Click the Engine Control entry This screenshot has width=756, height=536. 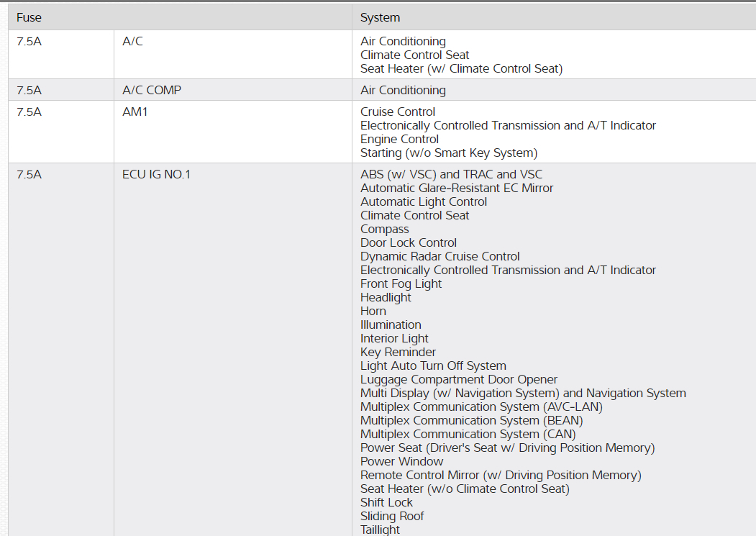coord(399,139)
